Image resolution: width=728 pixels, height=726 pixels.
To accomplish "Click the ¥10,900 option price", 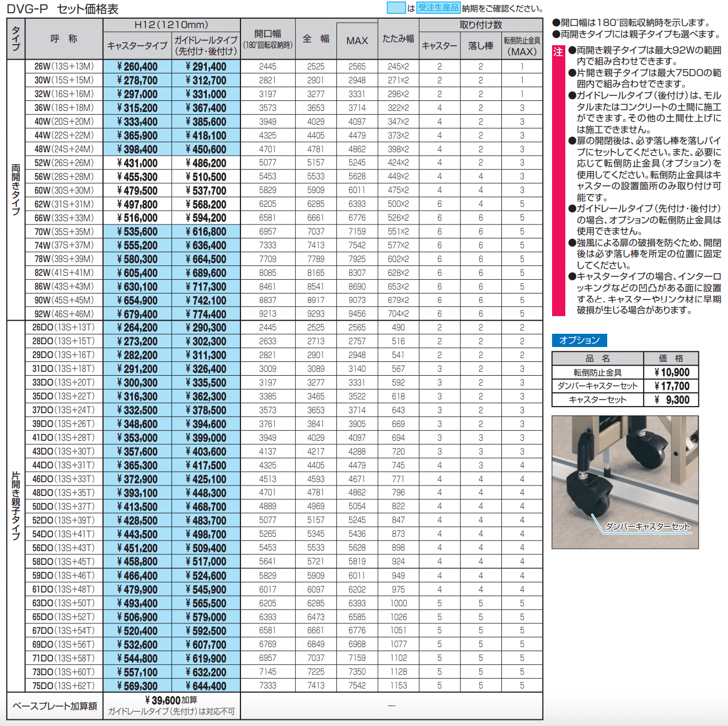I will pos(671,372).
